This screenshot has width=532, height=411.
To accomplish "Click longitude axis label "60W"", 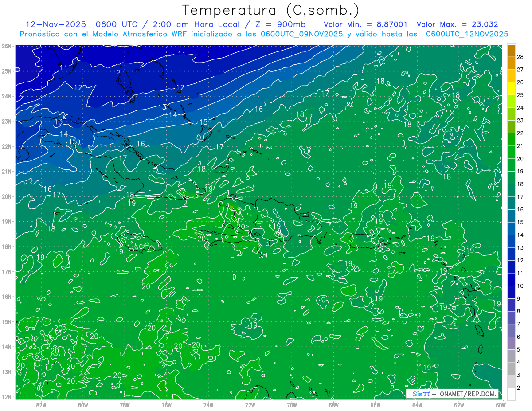I will click(501, 405).
